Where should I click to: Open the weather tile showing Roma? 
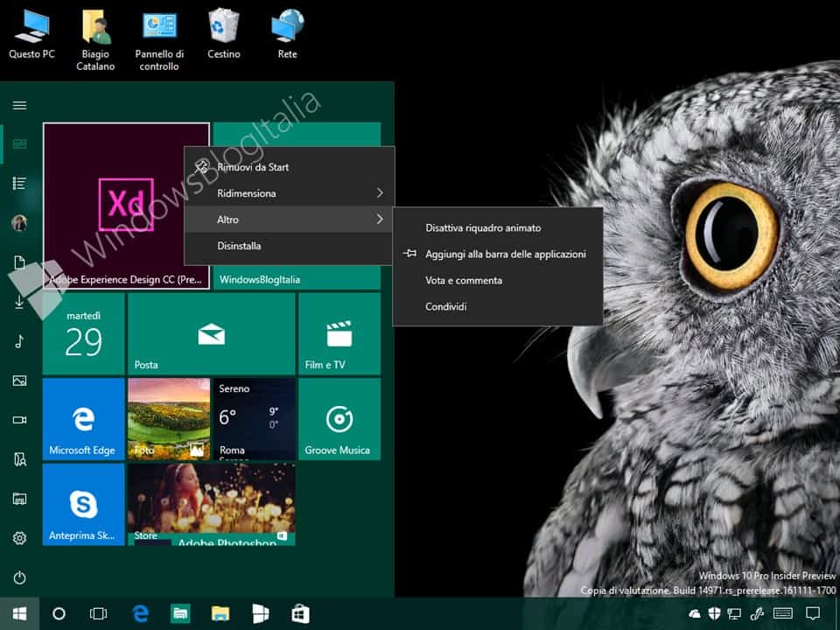[x=255, y=419]
